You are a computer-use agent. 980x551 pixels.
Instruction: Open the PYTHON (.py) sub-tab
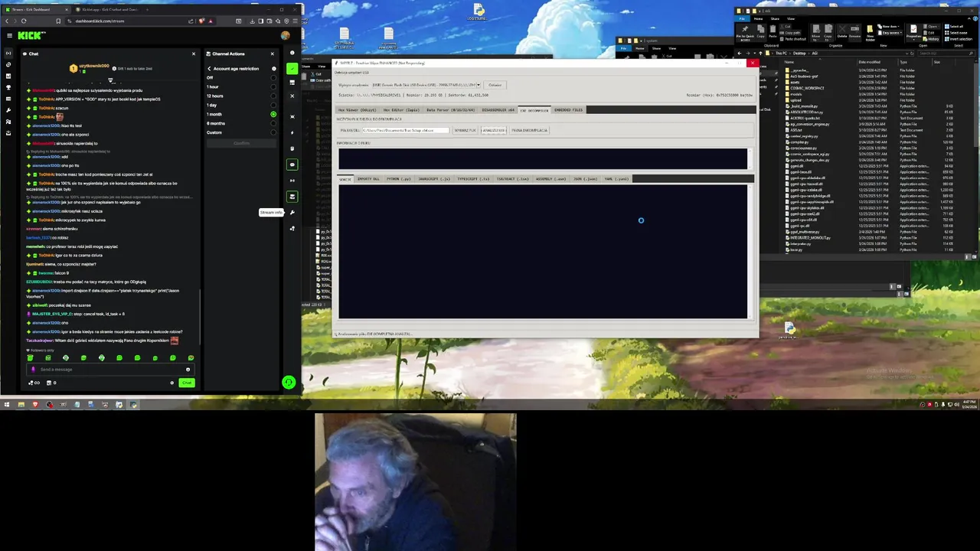point(398,179)
